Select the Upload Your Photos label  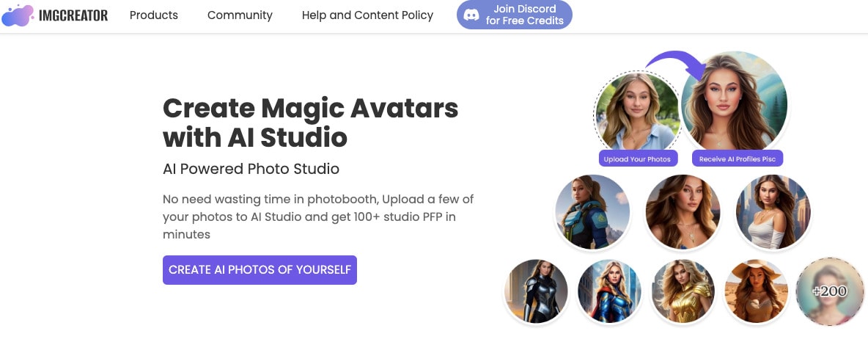pos(637,159)
